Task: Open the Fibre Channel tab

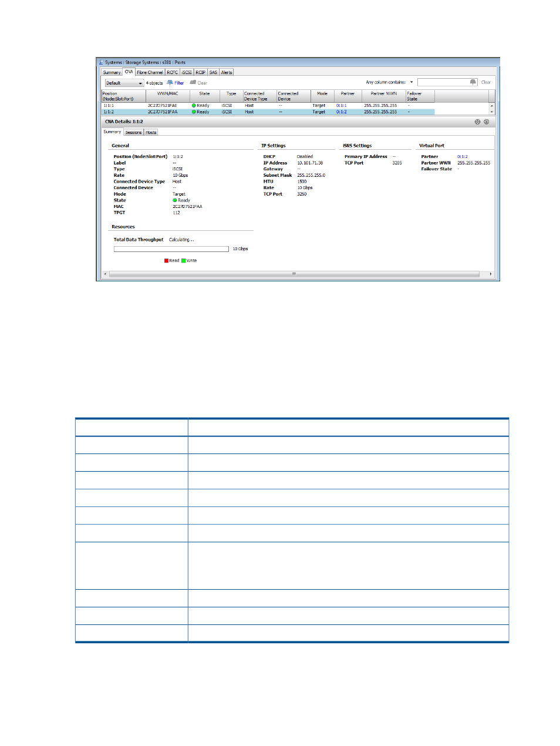Action: (x=150, y=72)
